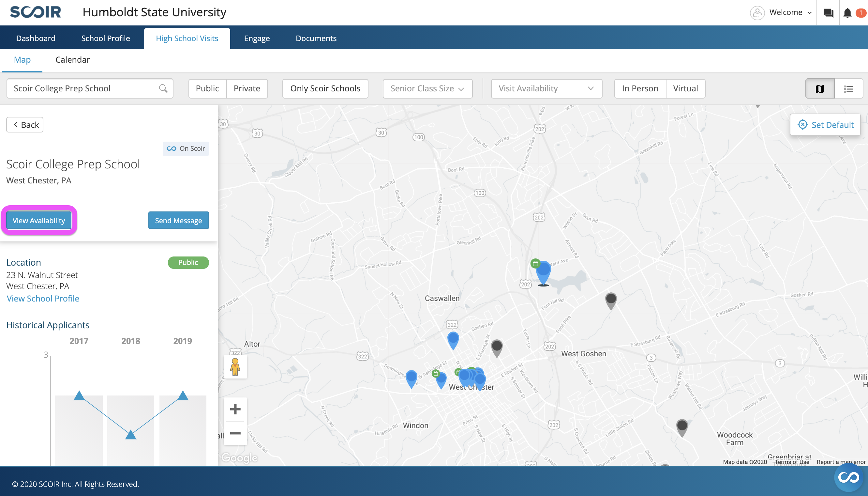Open the Scoir chat bubble widget
Screen dimensions: 868x496
(x=848, y=477)
